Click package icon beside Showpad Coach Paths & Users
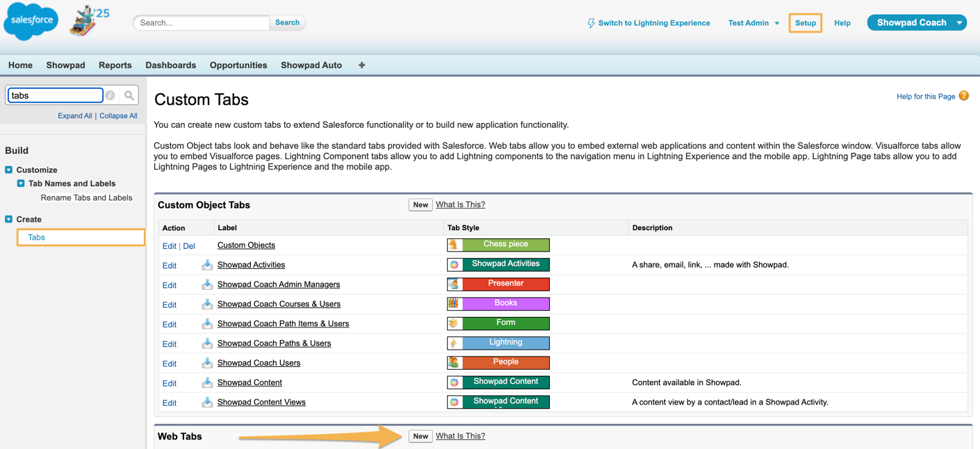 207,343
